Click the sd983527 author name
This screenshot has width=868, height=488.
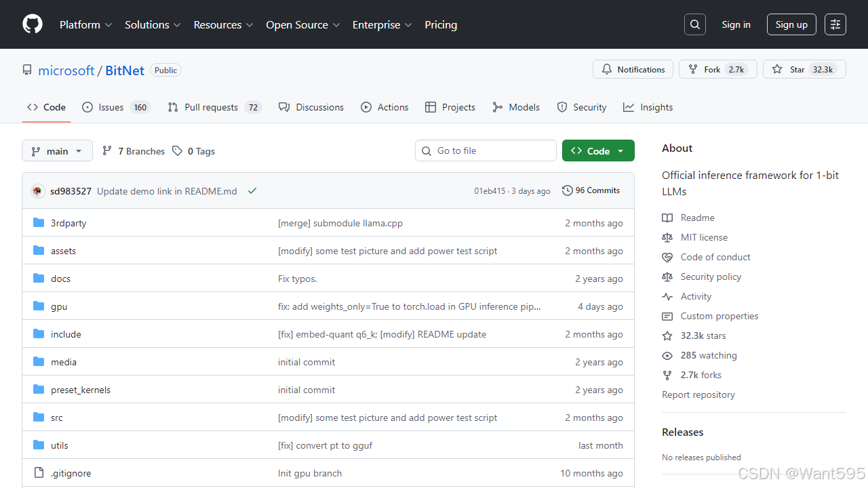[x=71, y=191]
